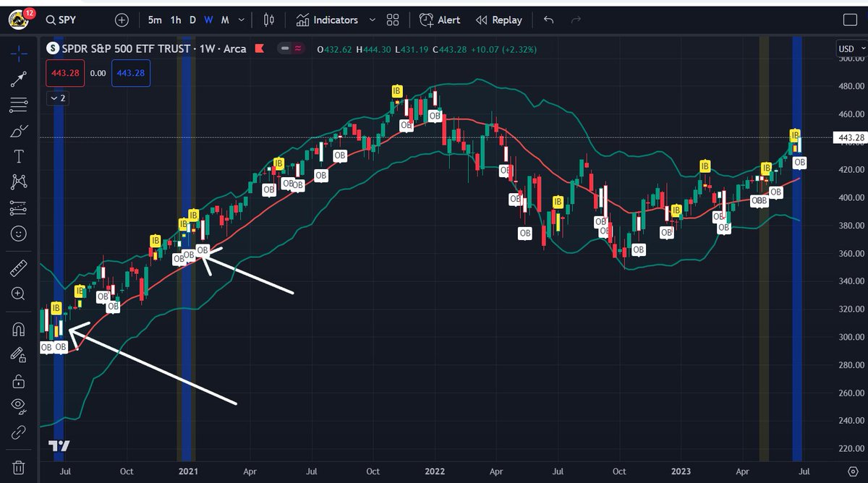This screenshot has height=483, width=868.
Task: Click the 360.00 price scale label
Action: click(x=851, y=253)
